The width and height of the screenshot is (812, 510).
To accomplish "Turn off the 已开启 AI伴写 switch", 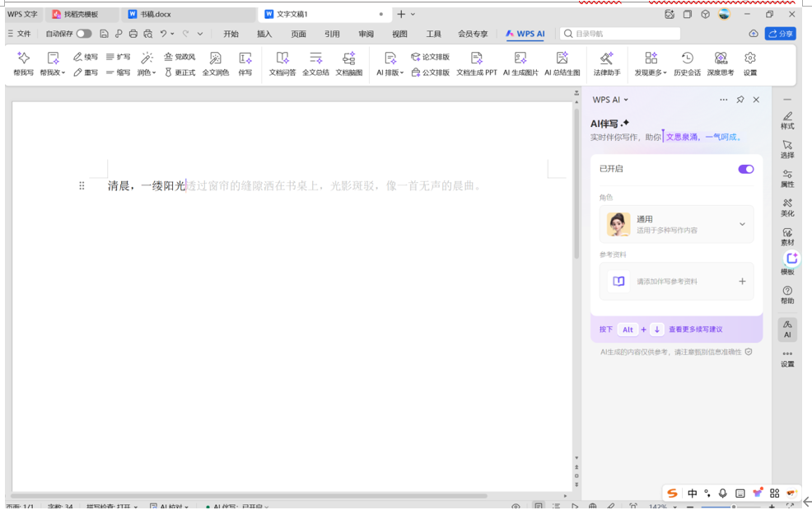I will click(746, 169).
